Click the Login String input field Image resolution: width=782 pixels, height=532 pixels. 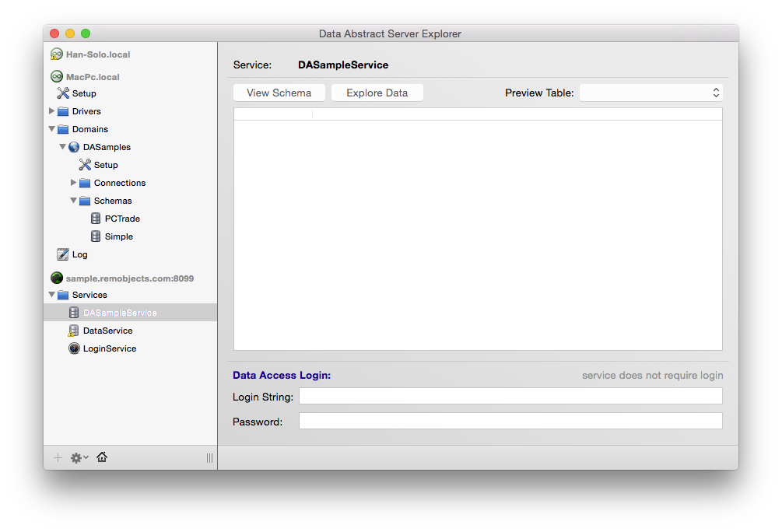(x=510, y=397)
